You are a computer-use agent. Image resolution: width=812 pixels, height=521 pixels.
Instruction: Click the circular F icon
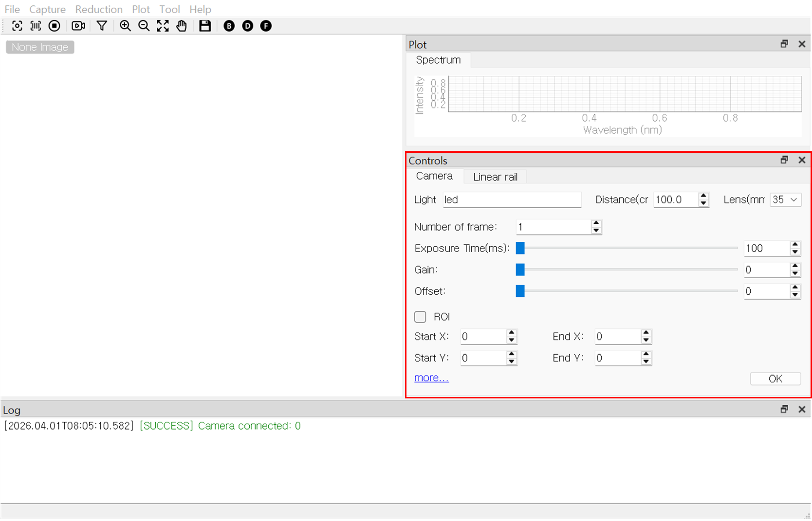[x=266, y=26]
